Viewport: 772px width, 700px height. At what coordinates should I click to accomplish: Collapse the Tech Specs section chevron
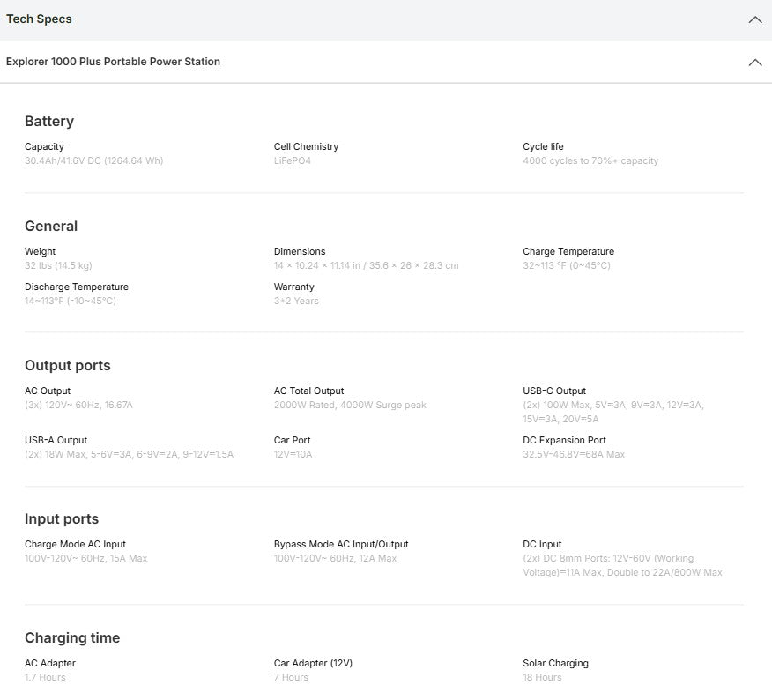(x=754, y=19)
